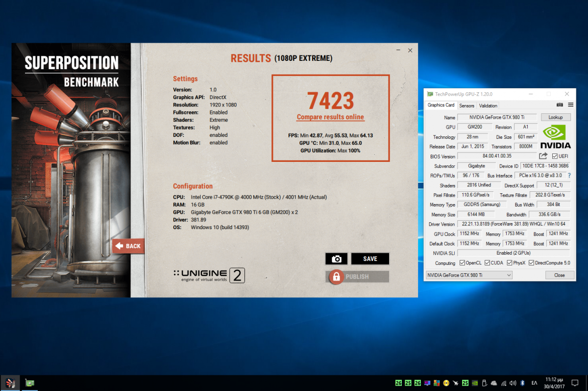The width and height of the screenshot is (588, 391).
Task: Click GPU-Z screenshot camera icon
Action: 560,105
